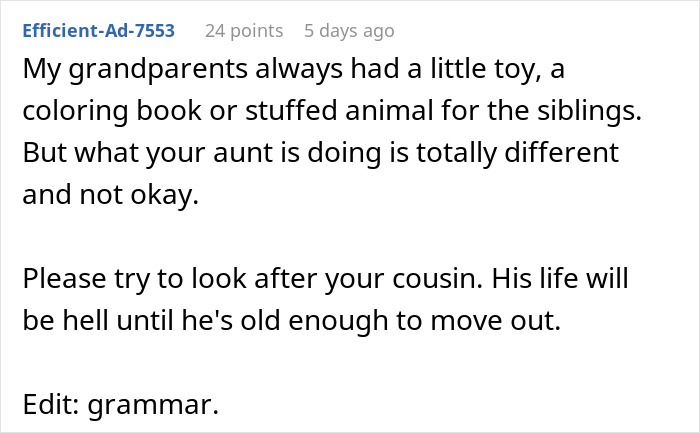Click the words 'His life will'
This screenshot has height=433, width=700.
pyautogui.click(x=589, y=279)
